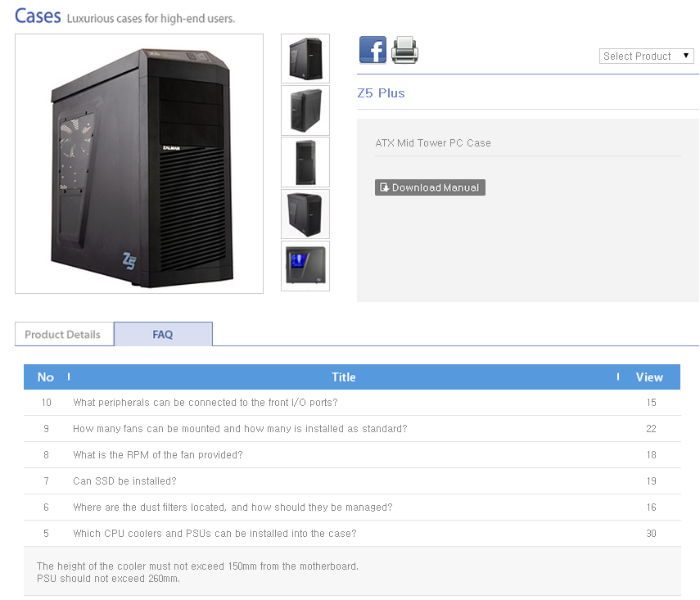Click the main Z5 Plus case image
Screen dimensions: 700x600
(139, 164)
